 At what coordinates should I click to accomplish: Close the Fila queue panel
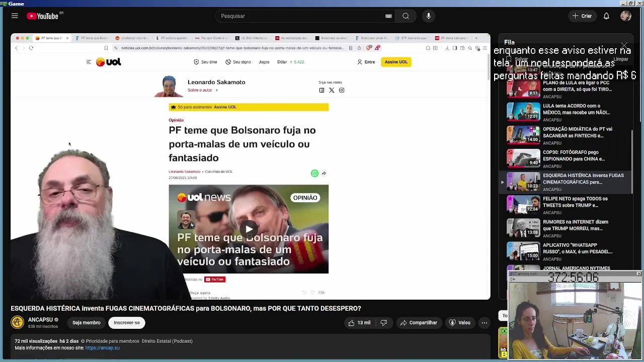tap(624, 46)
